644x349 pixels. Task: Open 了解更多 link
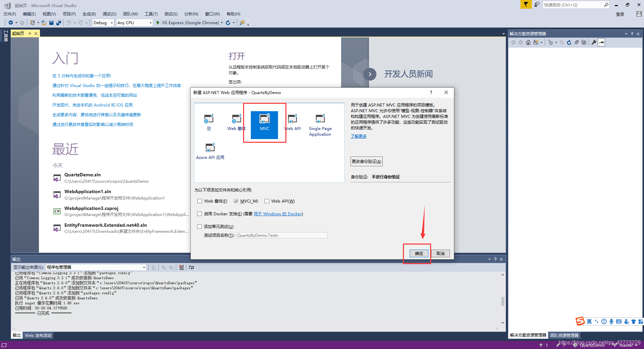pos(359,136)
